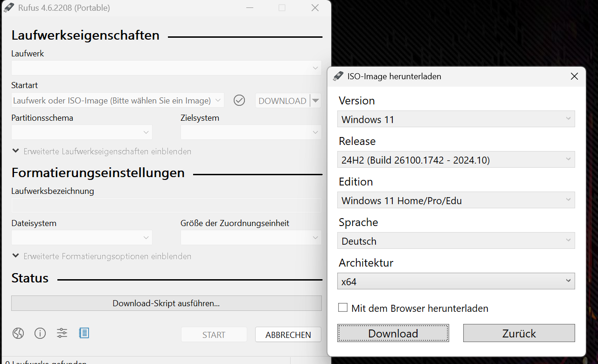The image size is (598, 364).
Task: Click the Download-Skript ausführen status bar
Action: pos(167,303)
